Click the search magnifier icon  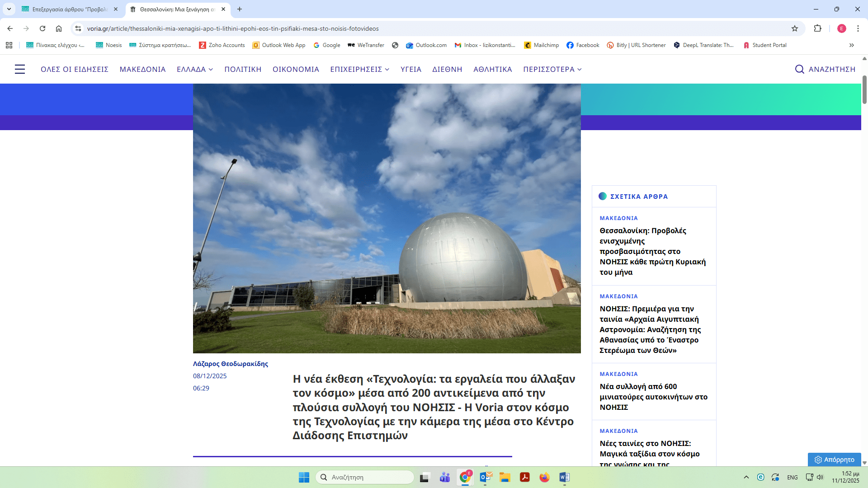(799, 69)
